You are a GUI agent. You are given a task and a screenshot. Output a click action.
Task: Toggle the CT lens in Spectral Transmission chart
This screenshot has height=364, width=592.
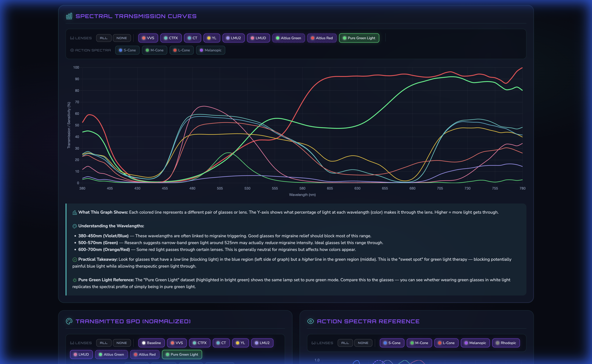192,38
